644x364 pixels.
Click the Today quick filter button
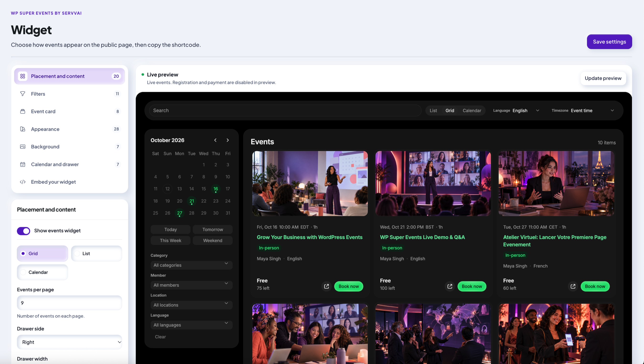(x=171, y=229)
